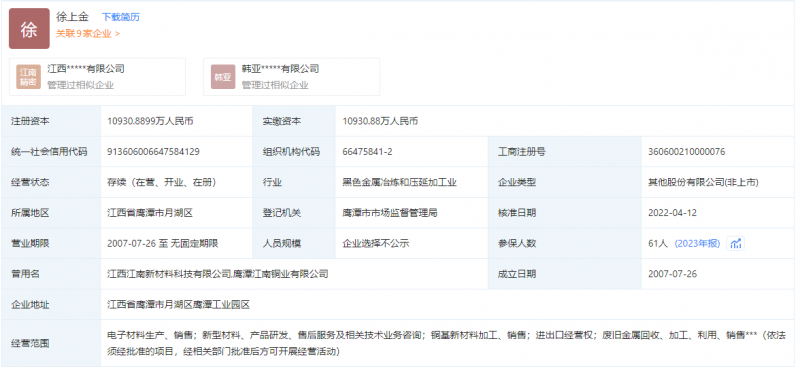Click the 实缴资本 label
The image size is (800, 373).
282,121
